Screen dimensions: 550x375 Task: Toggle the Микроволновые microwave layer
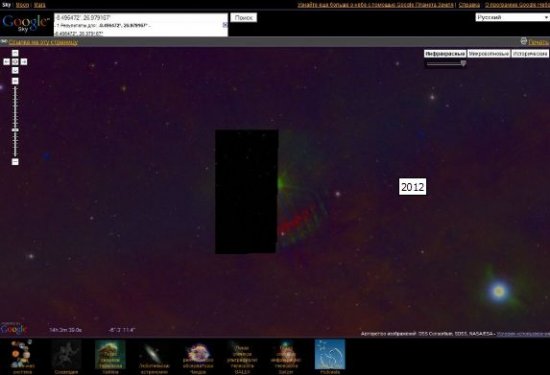(x=489, y=54)
